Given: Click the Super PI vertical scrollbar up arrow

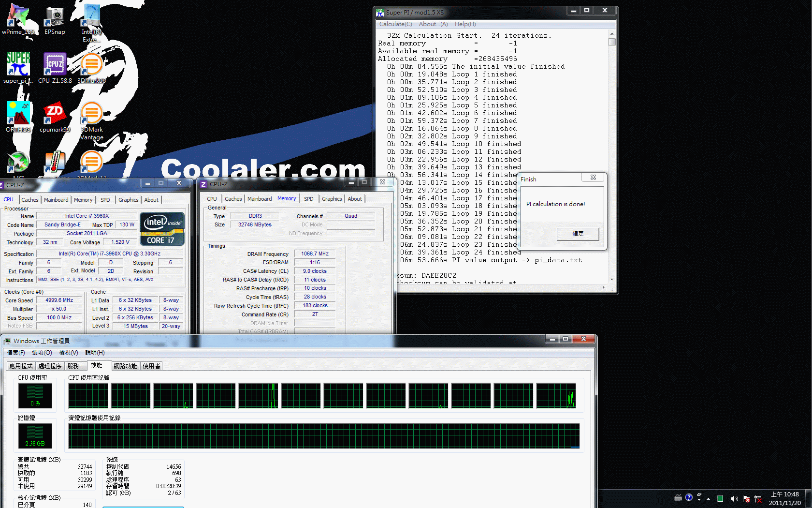Looking at the screenshot, I should pos(612,34).
